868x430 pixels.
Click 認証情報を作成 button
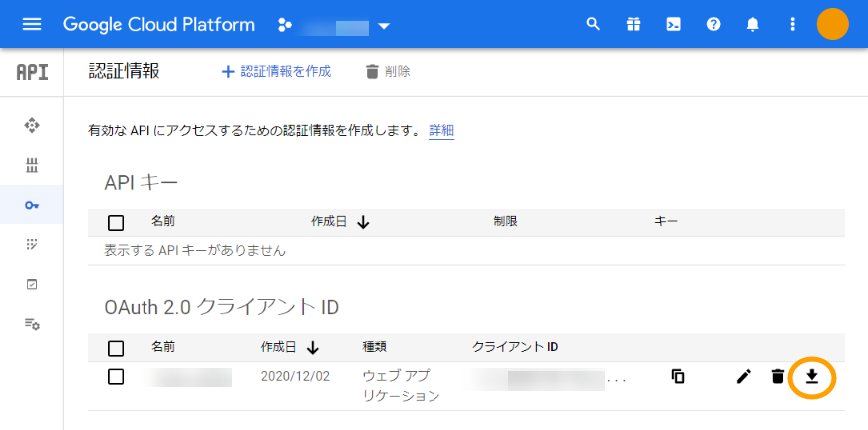tap(276, 72)
